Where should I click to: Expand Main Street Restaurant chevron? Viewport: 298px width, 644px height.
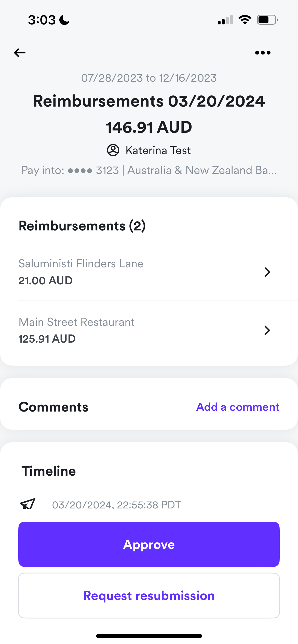[267, 330]
